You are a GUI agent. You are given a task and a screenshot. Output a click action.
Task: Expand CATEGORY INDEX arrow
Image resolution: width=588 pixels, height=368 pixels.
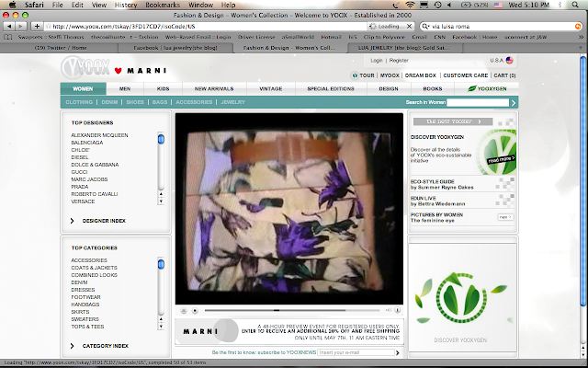[x=73, y=346]
